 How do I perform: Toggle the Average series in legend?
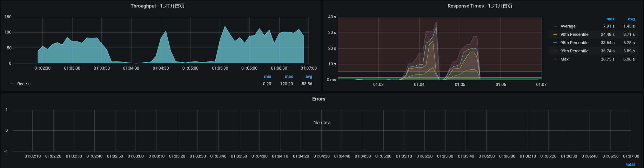tap(568, 26)
